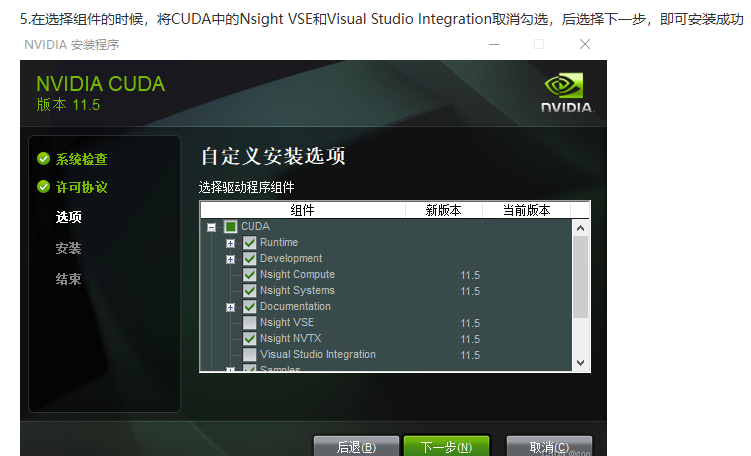Screen dimensions: 751x456
Task: Click the Development row label
Action: pyautogui.click(x=291, y=258)
